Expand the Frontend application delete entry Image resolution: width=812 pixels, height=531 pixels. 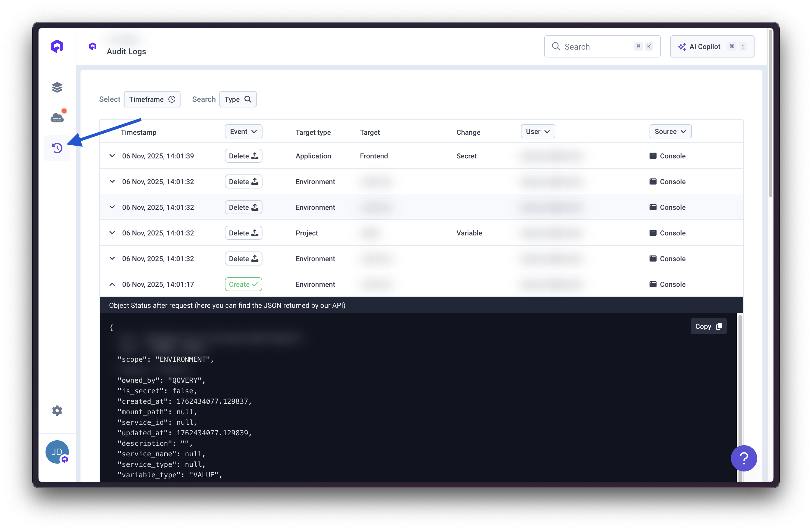[112, 156]
